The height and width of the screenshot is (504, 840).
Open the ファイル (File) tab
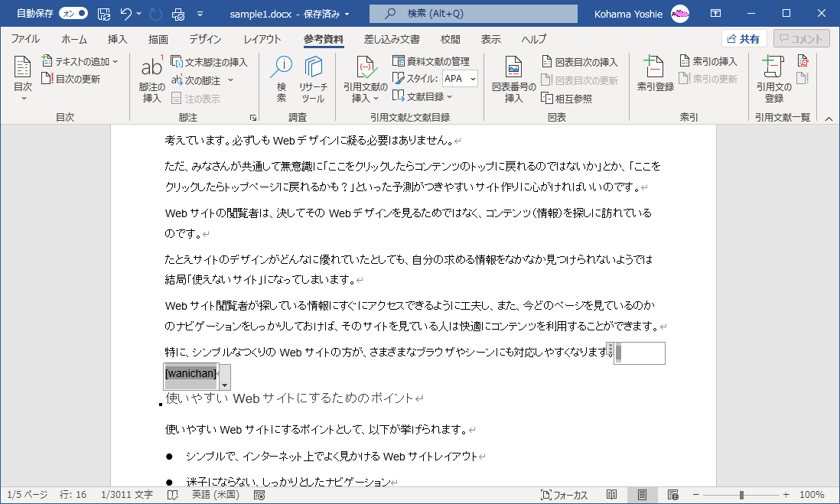pos(25,39)
